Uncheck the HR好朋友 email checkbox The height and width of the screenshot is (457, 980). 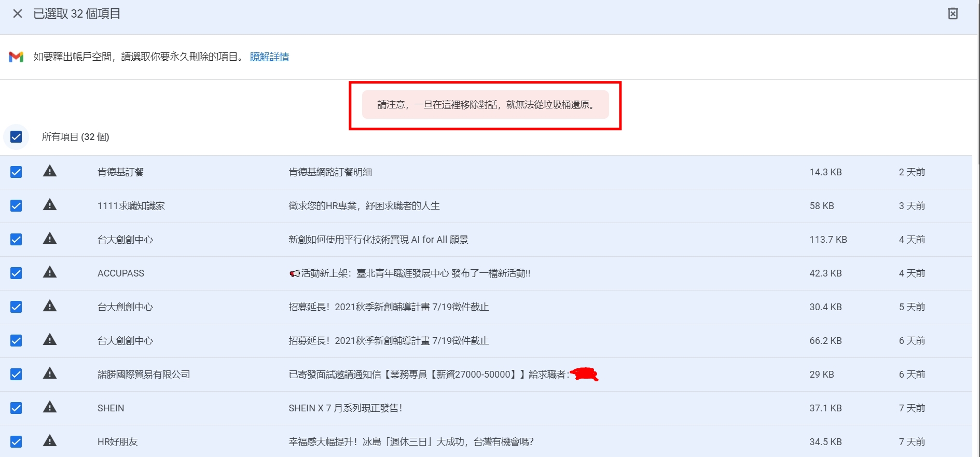coord(16,442)
